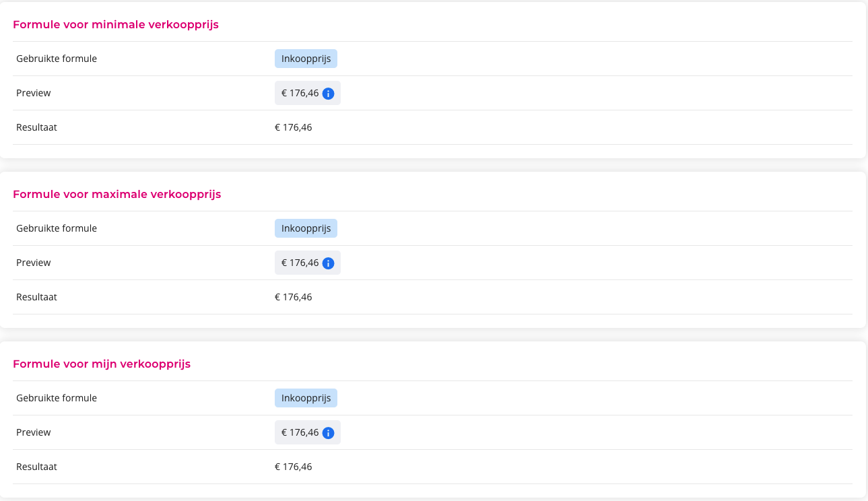Click 'Resultaat' label in mijn verkoopprijs section
Image resolution: width=868 pixels, height=501 pixels.
tap(36, 467)
